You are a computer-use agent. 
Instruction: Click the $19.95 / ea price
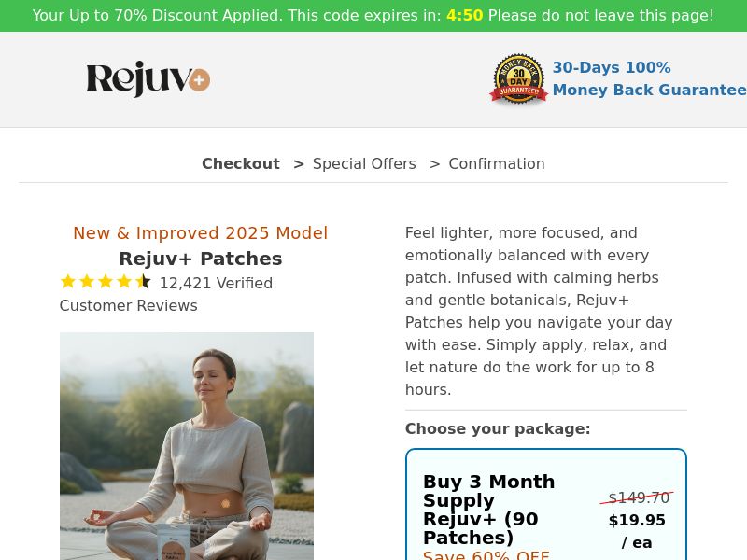(637, 531)
